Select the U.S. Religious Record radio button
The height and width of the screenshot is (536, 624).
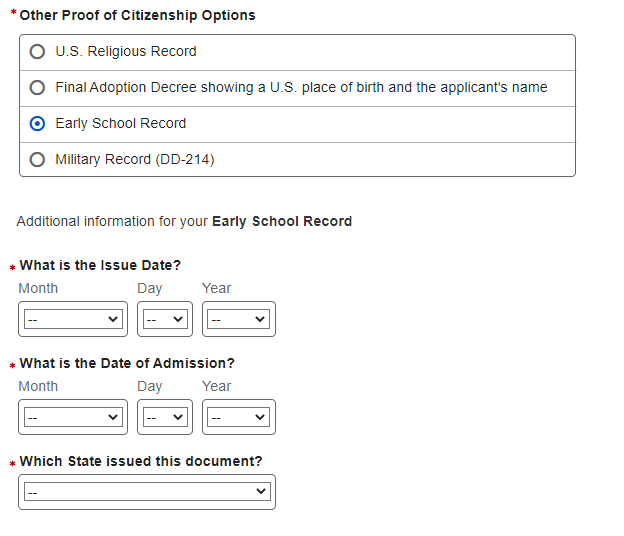click(38, 52)
